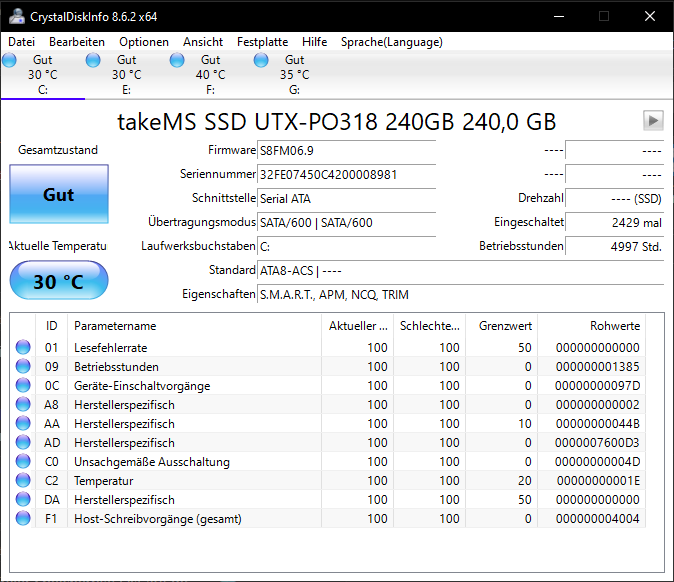674x582 pixels.
Task: Click status orb of row AD
Action: click(23, 442)
